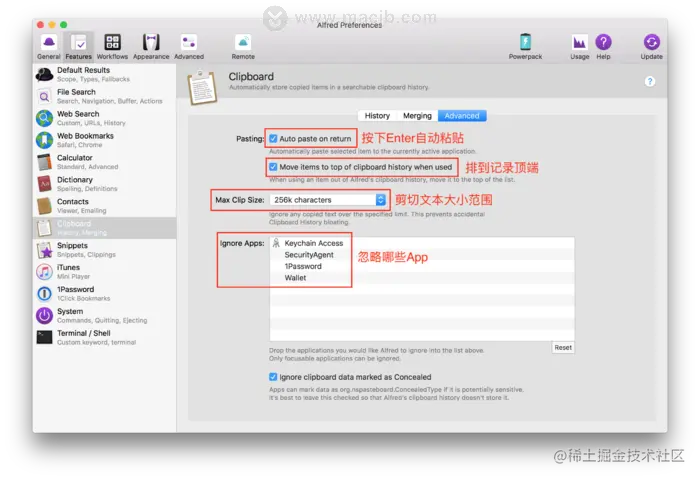This screenshot has height=479, width=700.
Task: Click 'Commands, Quitting, Ejecting' subtitle
Action: [102, 321]
